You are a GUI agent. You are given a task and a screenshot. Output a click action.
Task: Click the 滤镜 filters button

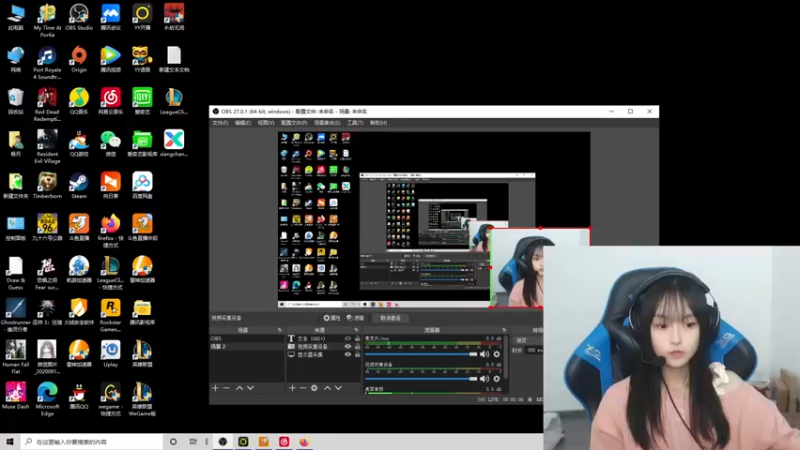click(x=356, y=318)
